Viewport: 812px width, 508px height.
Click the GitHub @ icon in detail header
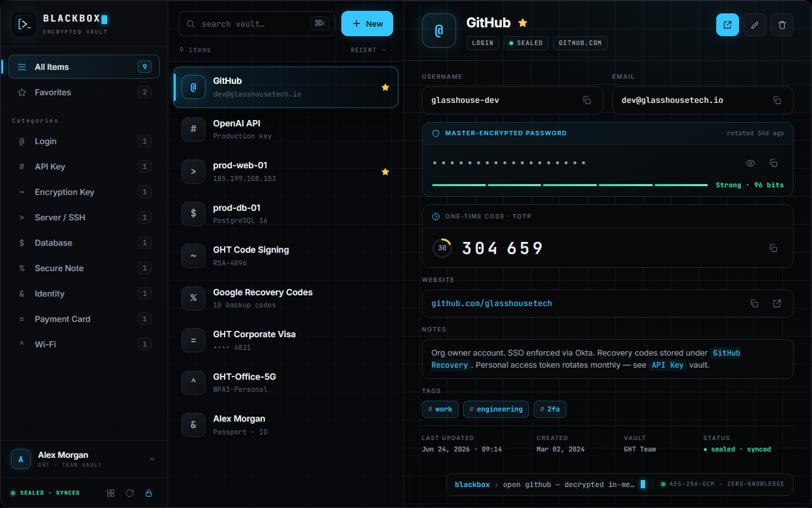439,30
